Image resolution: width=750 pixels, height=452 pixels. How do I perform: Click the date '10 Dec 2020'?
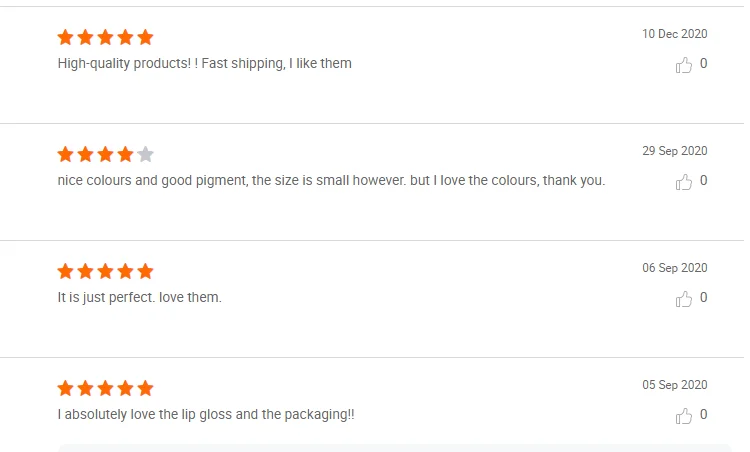click(x=674, y=34)
